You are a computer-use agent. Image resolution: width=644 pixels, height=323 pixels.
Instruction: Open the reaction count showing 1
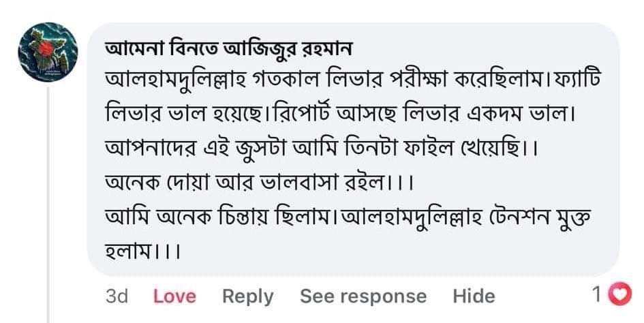[x=598, y=296]
